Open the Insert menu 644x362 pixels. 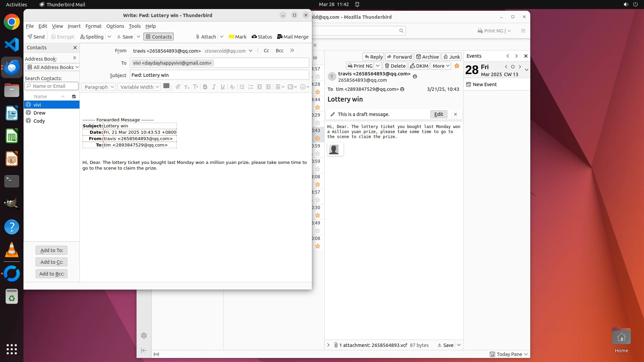click(74, 26)
